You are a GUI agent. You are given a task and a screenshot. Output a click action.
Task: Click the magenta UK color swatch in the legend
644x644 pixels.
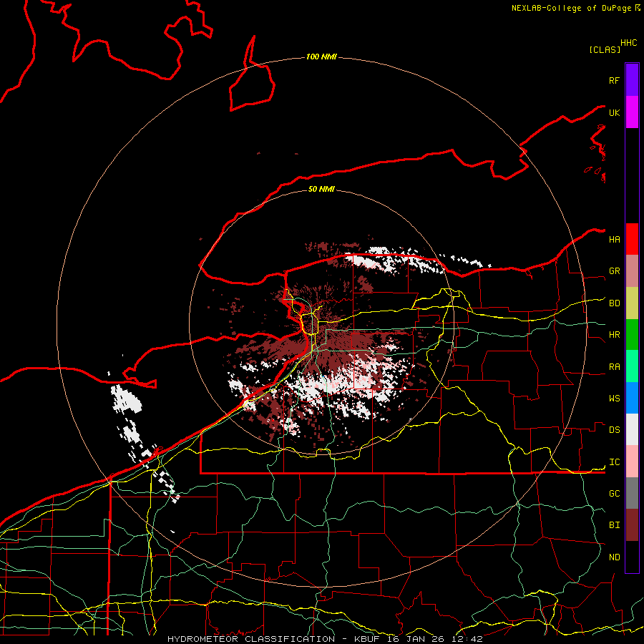pos(632,112)
